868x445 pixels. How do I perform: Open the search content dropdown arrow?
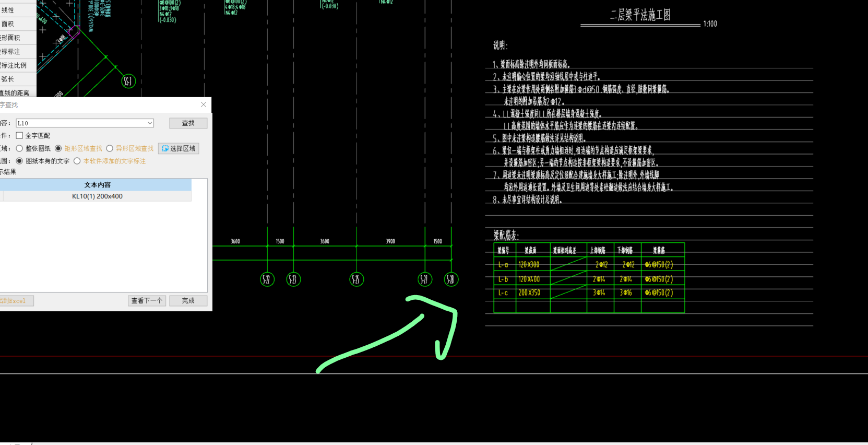(150, 123)
